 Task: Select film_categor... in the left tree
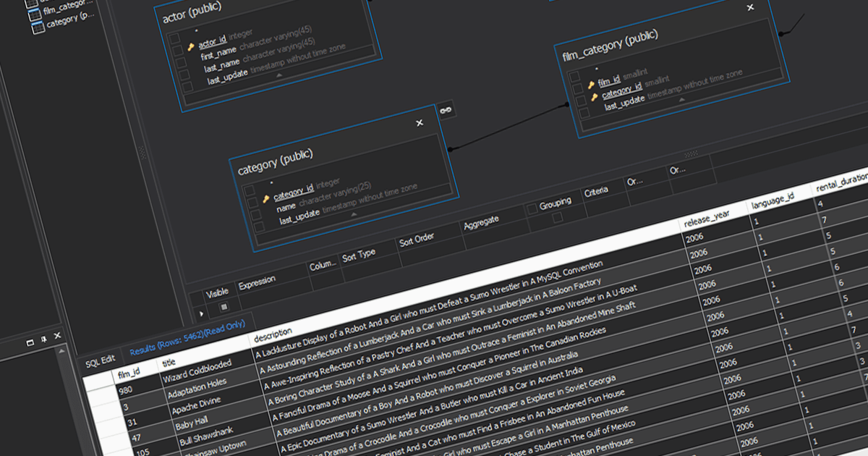pyautogui.click(x=69, y=9)
